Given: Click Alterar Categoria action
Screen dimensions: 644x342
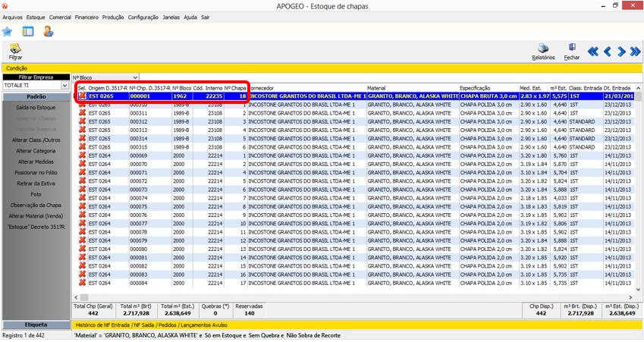Looking at the screenshot, I should pos(36,151).
